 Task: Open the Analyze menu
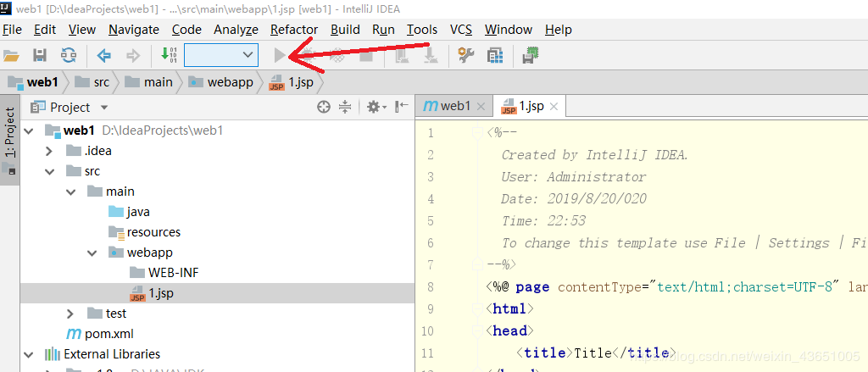(236, 30)
